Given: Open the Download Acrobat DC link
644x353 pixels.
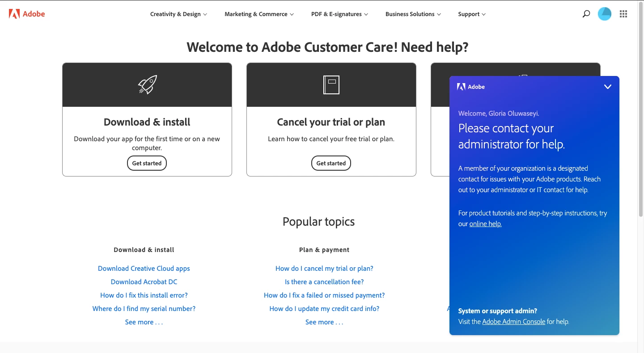Looking at the screenshot, I should tap(144, 282).
